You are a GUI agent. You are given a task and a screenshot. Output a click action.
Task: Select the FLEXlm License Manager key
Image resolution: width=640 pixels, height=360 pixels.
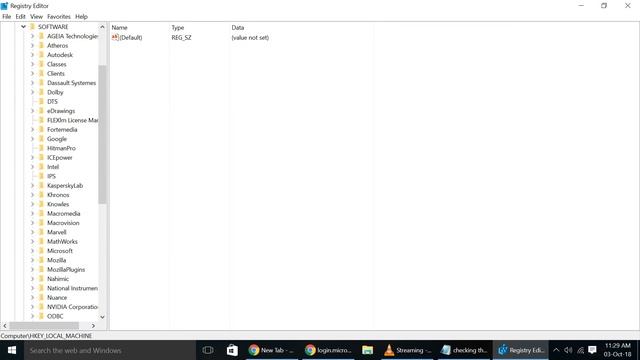pyautogui.click(x=72, y=120)
